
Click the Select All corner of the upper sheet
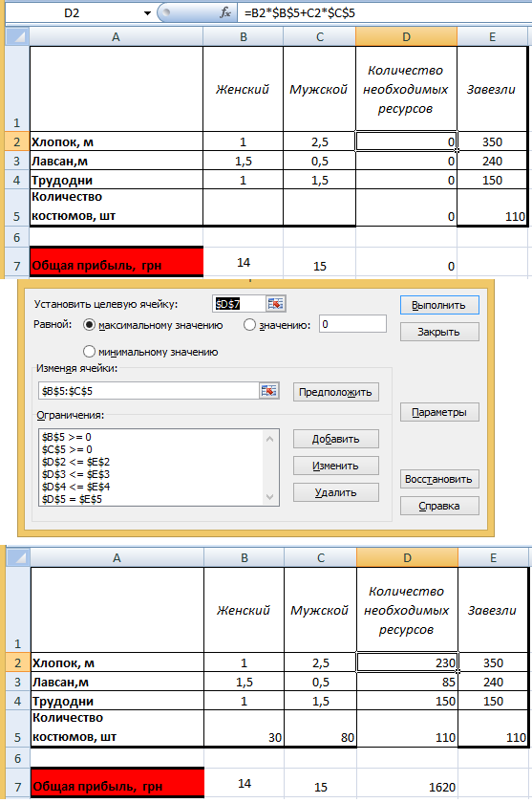coord(18,36)
